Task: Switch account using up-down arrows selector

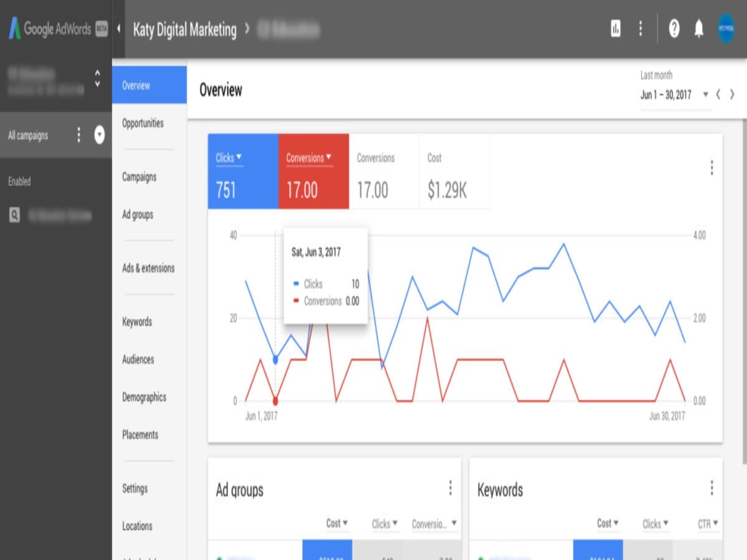Action: click(97, 78)
